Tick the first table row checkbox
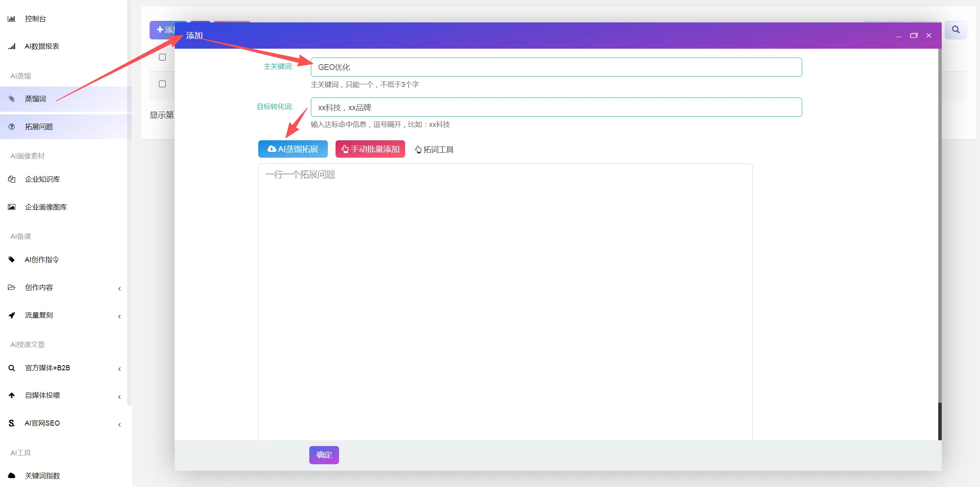980x487 pixels. 162,57
